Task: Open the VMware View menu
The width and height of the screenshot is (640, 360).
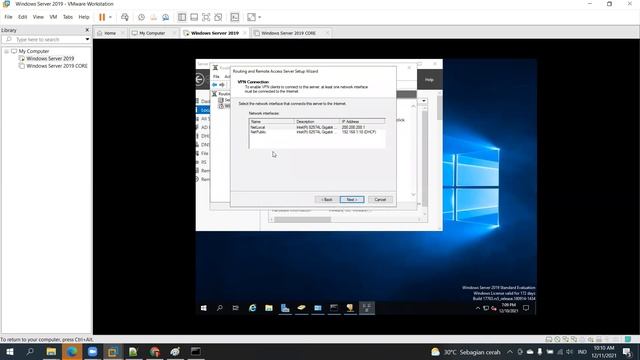Action: pyautogui.click(x=38, y=17)
